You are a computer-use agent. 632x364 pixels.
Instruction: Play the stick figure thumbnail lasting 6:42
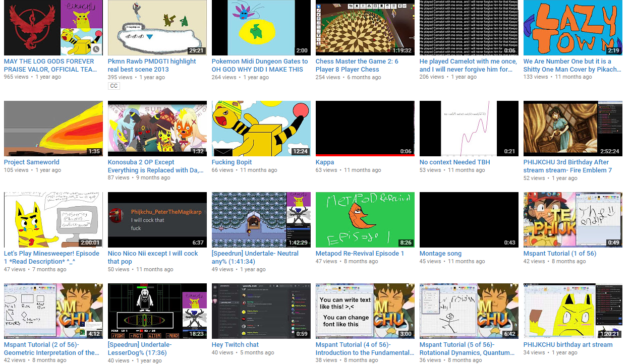click(x=469, y=311)
